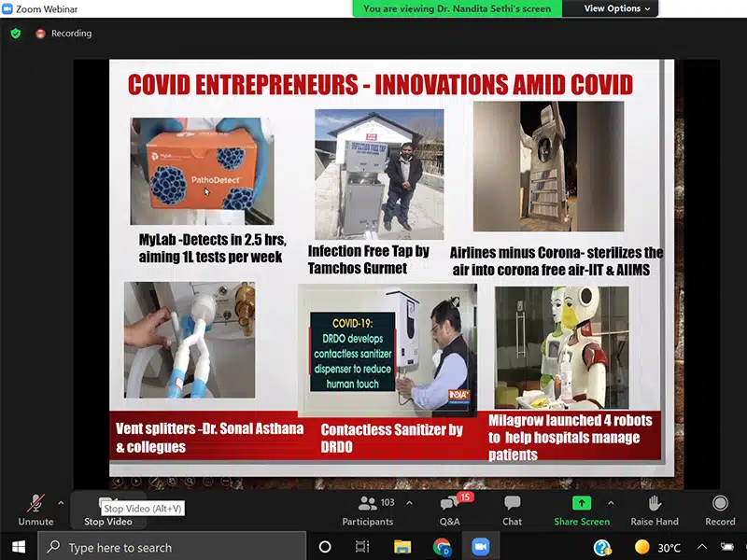747x560 pixels.
Task: Open the Chat window
Action: [x=512, y=509]
